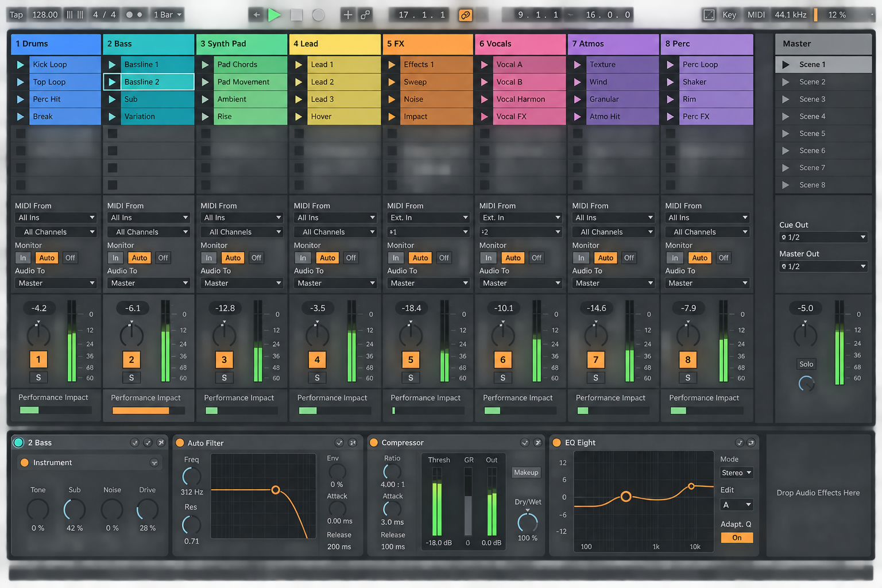882x588 pixels.
Task: Start playback with the green Play button
Action: [274, 15]
